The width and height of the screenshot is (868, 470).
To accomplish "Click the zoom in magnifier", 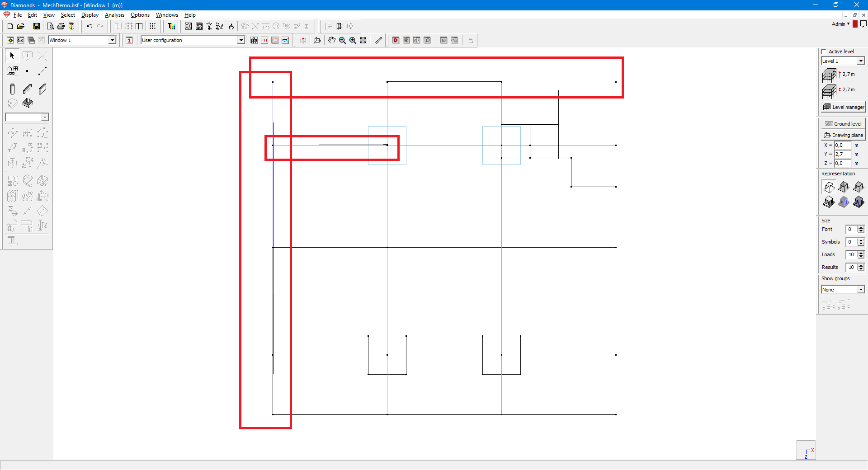I will coord(353,40).
